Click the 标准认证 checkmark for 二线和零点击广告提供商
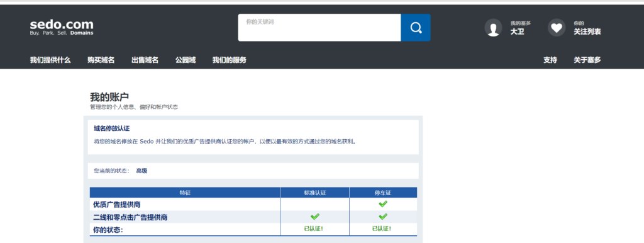 [315, 217]
